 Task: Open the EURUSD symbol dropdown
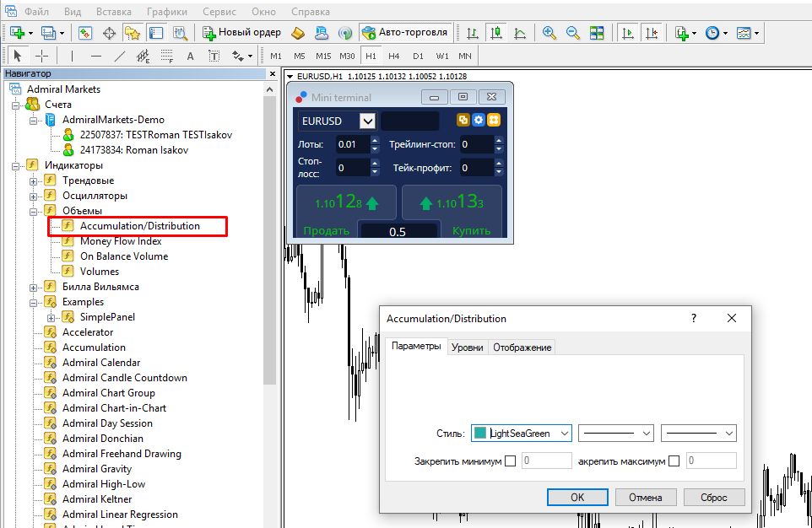point(367,121)
